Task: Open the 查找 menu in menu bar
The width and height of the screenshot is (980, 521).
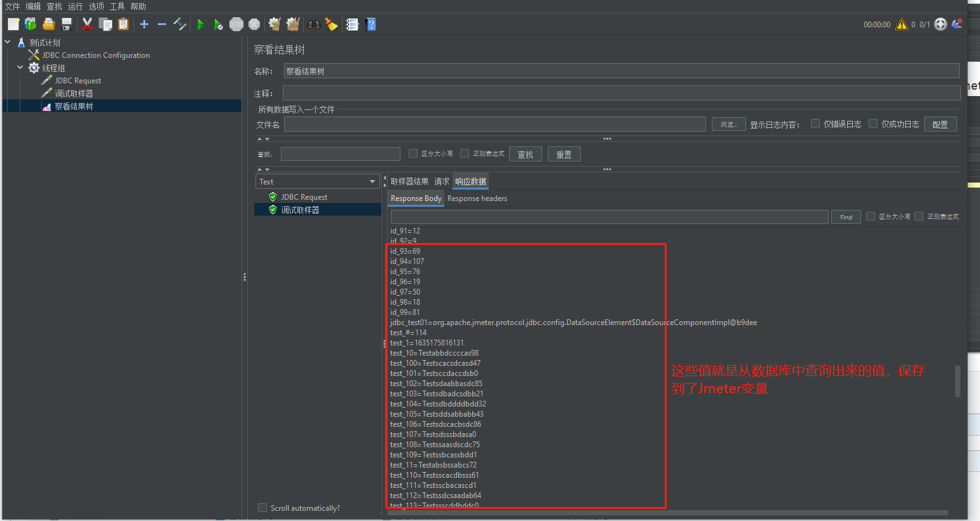Action: (x=54, y=6)
